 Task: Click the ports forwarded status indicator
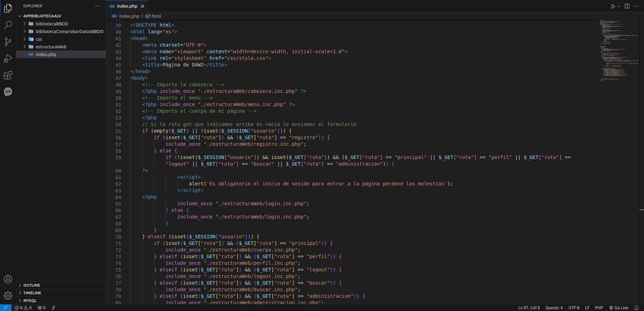[x=41, y=308]
